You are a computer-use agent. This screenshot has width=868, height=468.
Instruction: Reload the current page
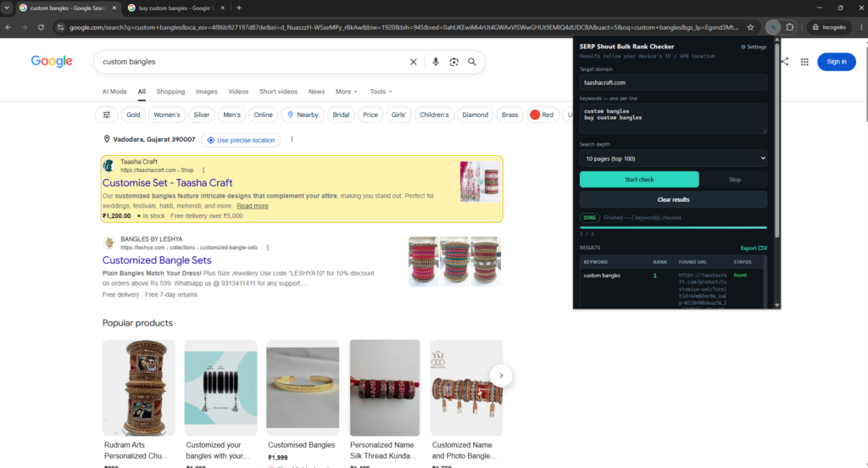[x=41, y=27]
